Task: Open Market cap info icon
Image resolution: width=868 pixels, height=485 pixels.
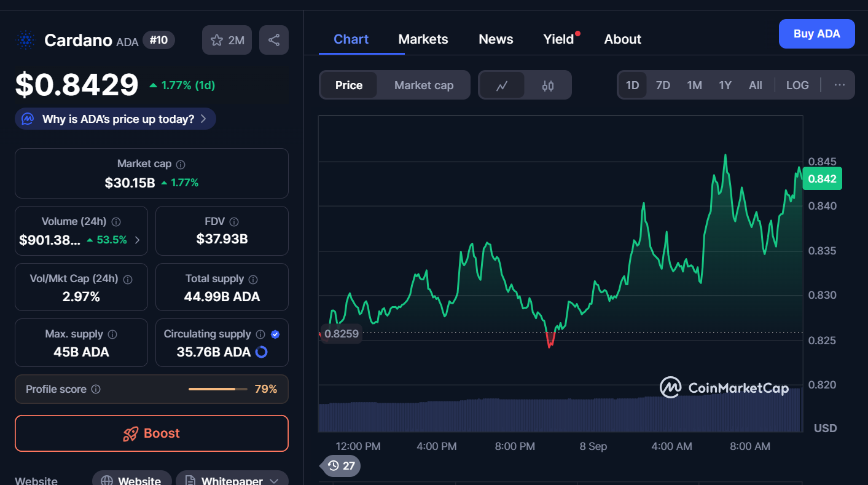Action: click(181, 164)
